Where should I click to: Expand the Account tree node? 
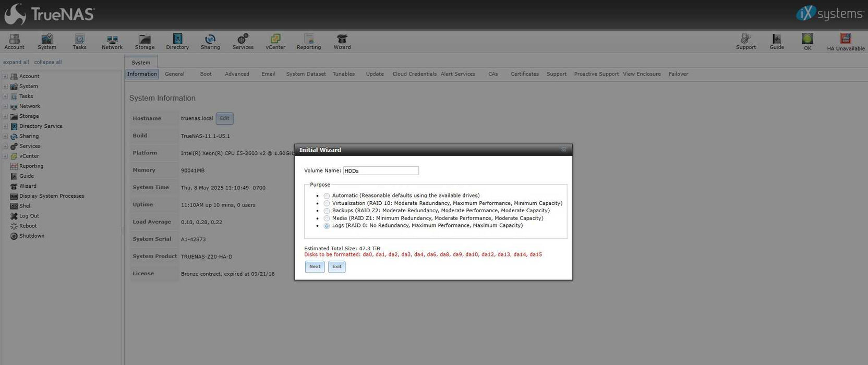coord(5,76)
